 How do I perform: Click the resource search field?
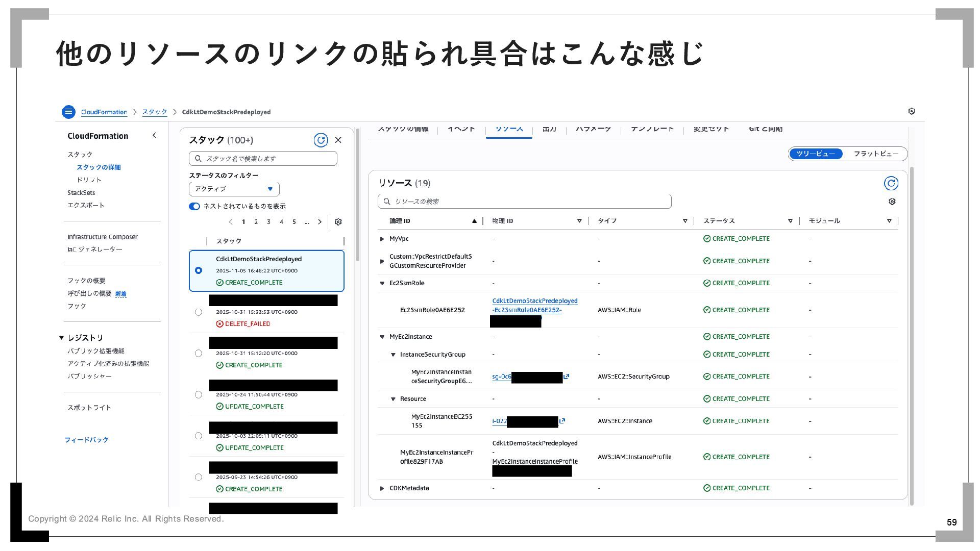524,202
